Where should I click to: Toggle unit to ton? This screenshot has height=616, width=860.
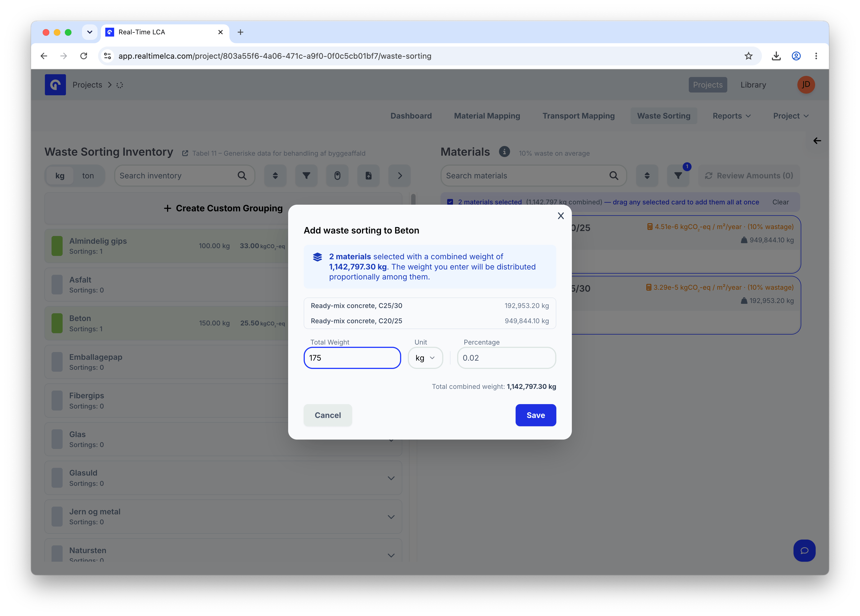(88, 176)
